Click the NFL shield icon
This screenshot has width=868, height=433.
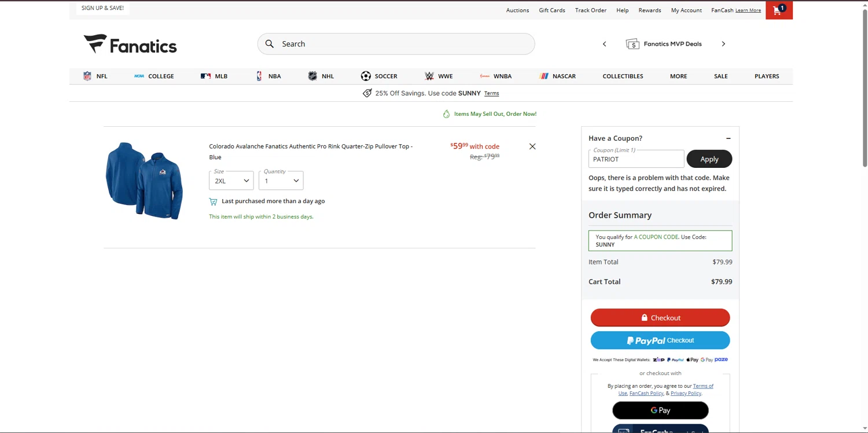click(x=87, y=76)
